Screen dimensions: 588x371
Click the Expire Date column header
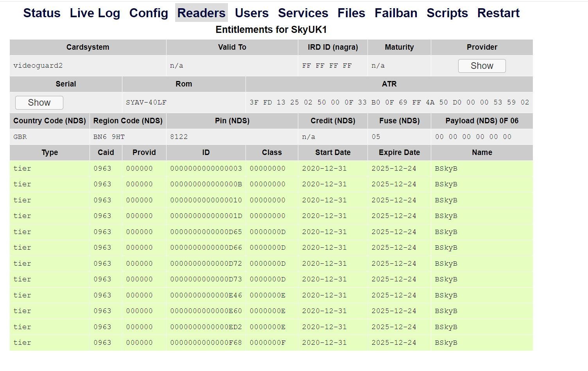pyautogui.click(x=399, y=153)
